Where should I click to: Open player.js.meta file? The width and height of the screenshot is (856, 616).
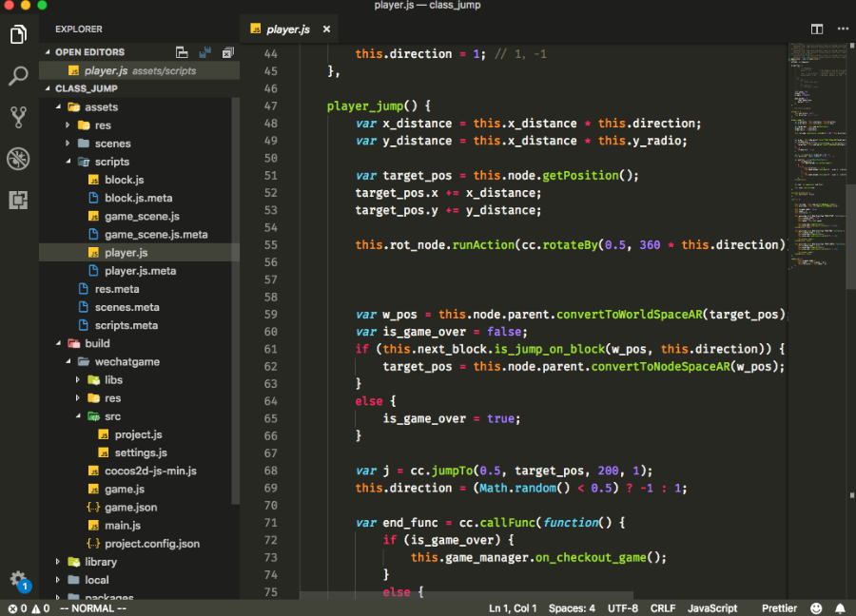click(139, 271)
